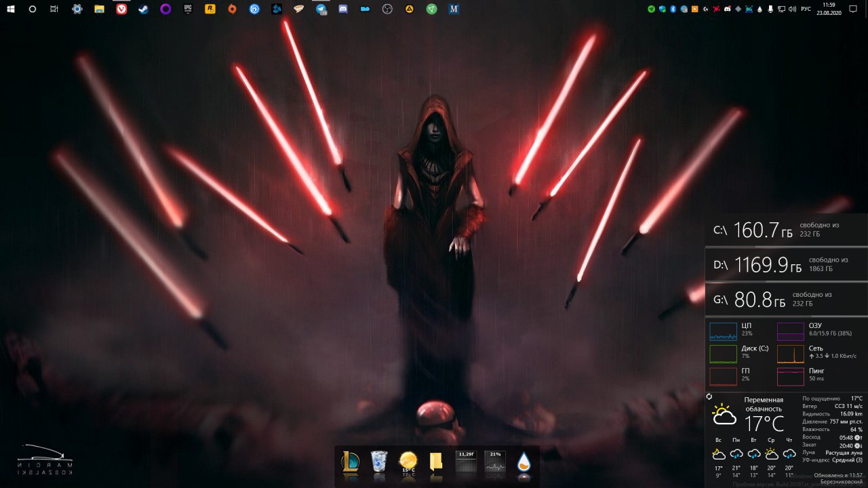Open the 11,29Г memory meter docklet
This screenshot has height=488, width=868.
point(466,462)
